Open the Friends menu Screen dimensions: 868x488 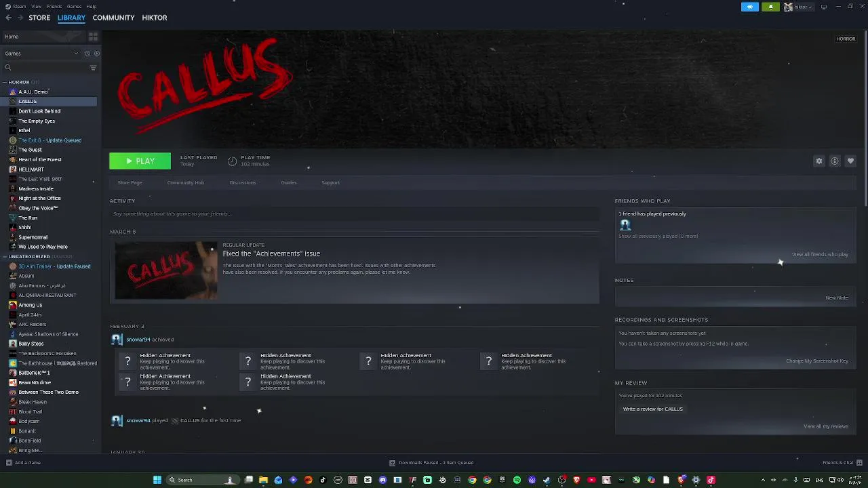tap(54, 7)
